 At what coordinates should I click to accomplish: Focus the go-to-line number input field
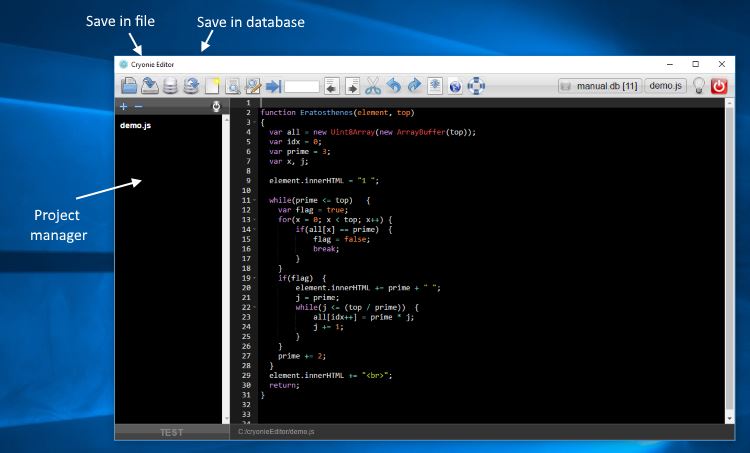[302, 87]
